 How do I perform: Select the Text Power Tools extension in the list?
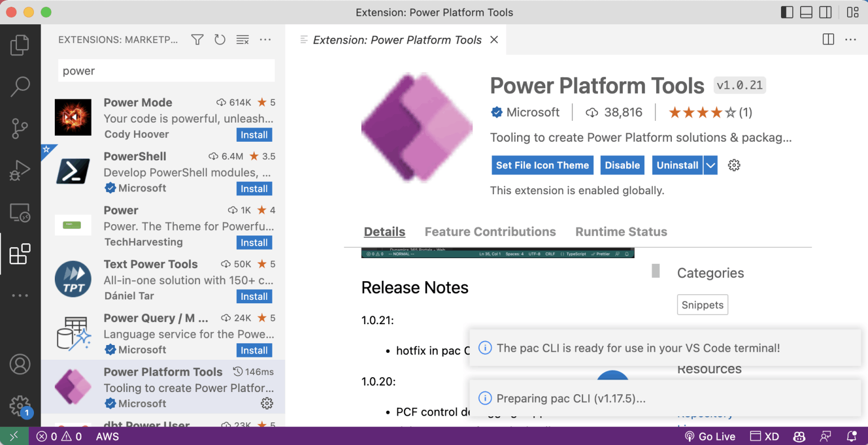coord(163,280)
